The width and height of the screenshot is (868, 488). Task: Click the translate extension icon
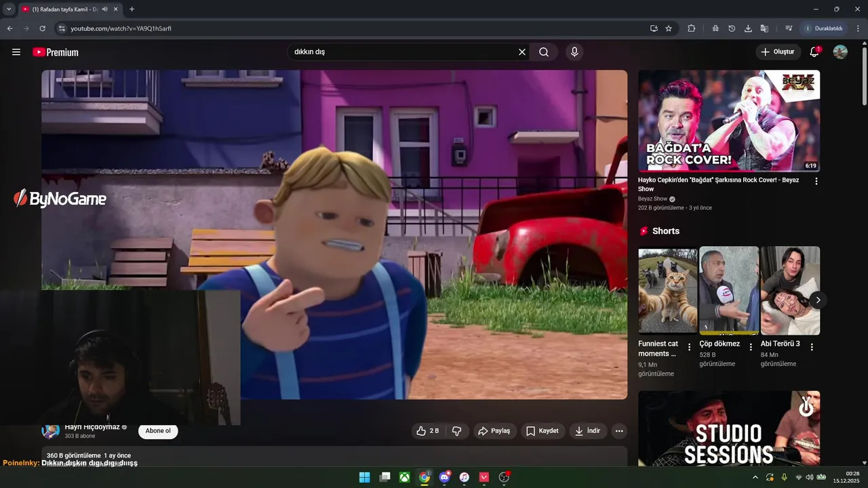764,28
